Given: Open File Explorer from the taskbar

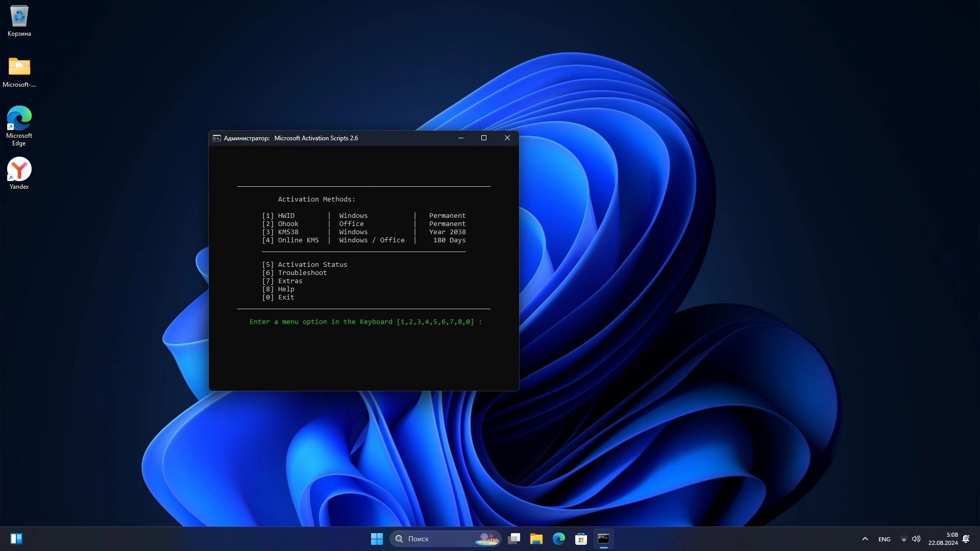Looking at the screenshot, I should pyautogui.click(x=536, y=539).
